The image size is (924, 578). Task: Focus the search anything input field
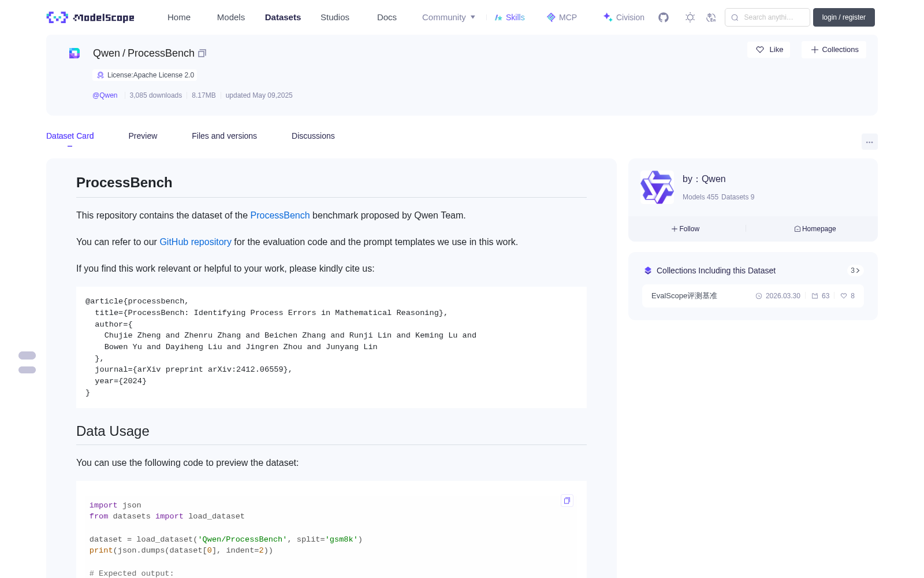click(767, 17)
